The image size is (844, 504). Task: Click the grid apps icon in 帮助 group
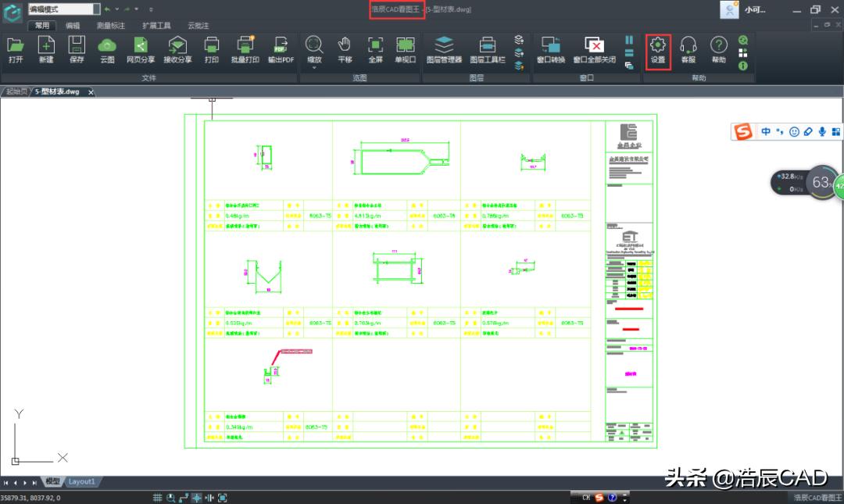click(743, 53)
